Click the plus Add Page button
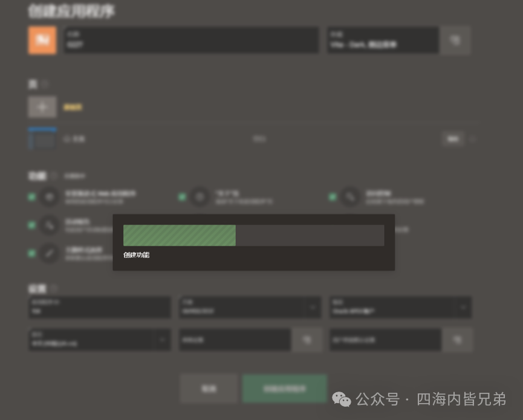Screen dimensions: 523x420 [42, 107]
